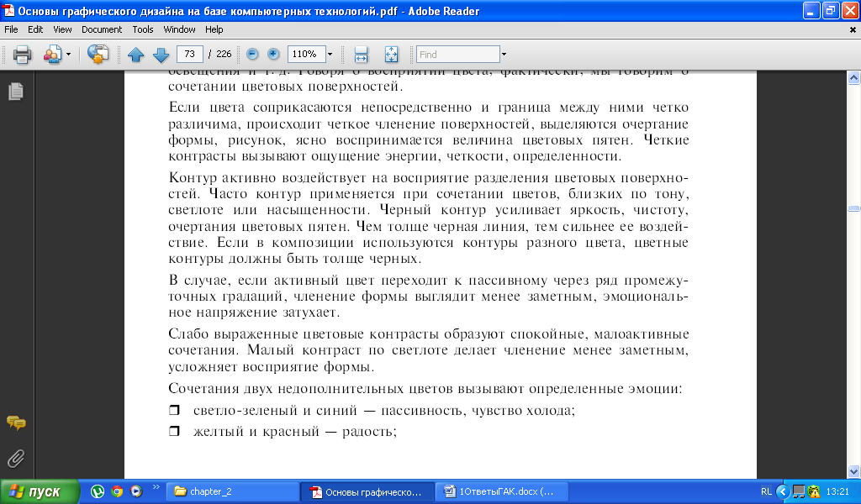The width and height of the screenshot is (861, 504).
Task: Expand the collaborate icon dropdown arrow
Action: [x=68, y=55]
